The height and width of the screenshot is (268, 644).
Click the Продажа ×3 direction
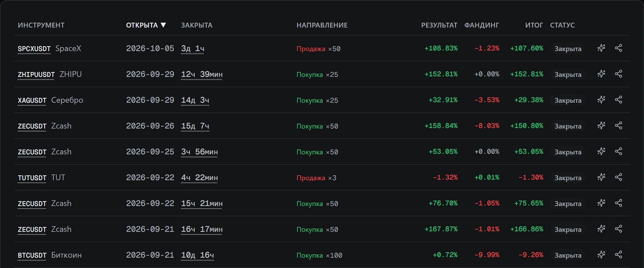[x=316, y=178]
